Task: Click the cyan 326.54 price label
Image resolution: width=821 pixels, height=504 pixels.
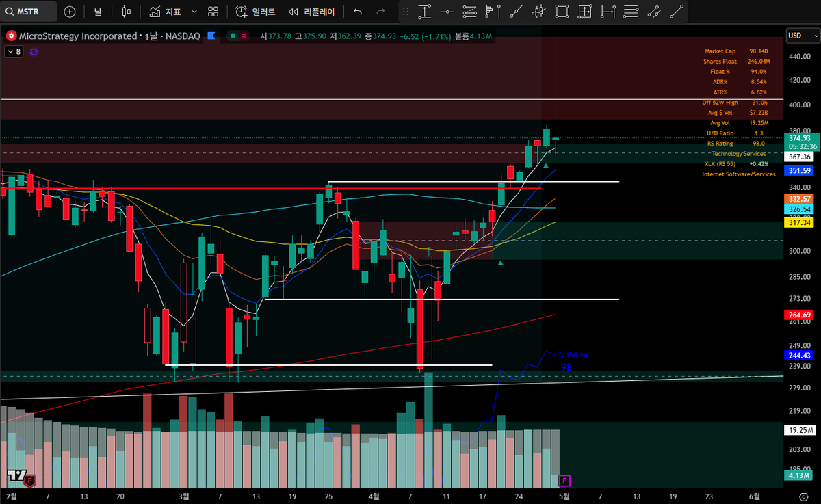Action: point(800,209)
